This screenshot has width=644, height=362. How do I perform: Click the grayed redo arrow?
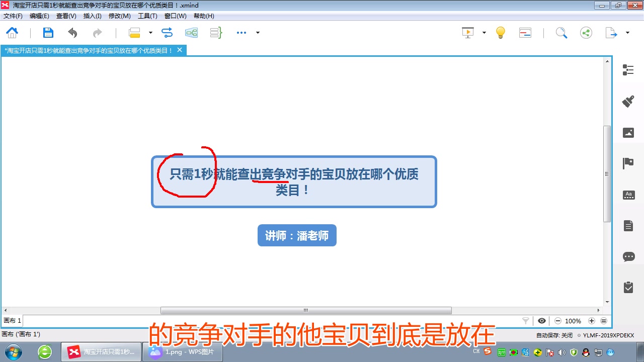[97, 33]
